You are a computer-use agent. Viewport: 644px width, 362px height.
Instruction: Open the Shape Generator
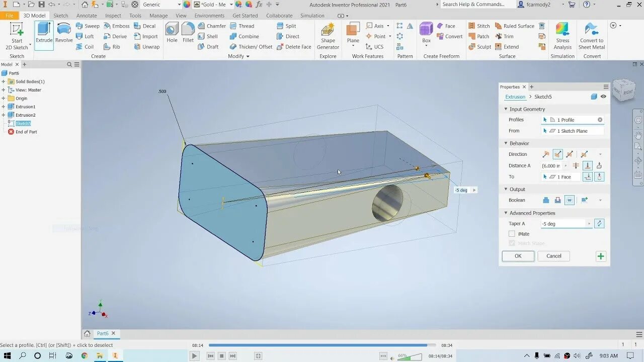pyautogui.click(x=328, y=36)
